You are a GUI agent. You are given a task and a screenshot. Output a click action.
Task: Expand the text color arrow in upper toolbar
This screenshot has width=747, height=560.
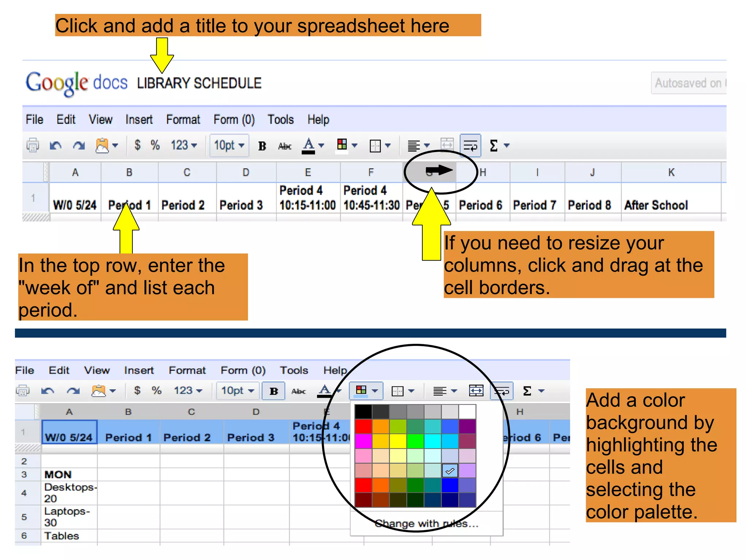click(x=321, y=145)
